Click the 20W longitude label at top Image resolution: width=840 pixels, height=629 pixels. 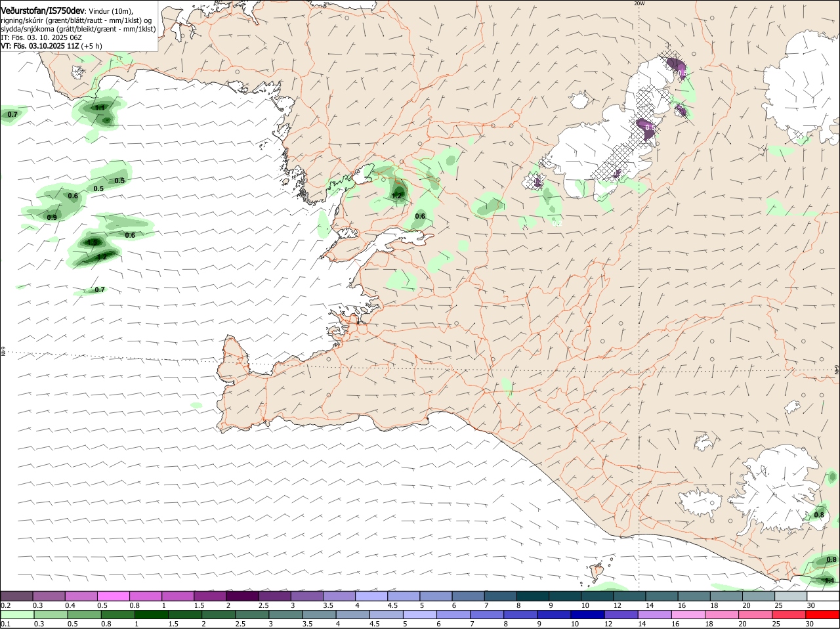[639, 3]
